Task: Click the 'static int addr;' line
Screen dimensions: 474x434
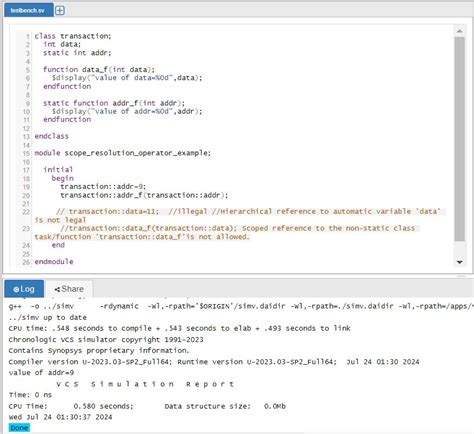Action: click(77, 53)
